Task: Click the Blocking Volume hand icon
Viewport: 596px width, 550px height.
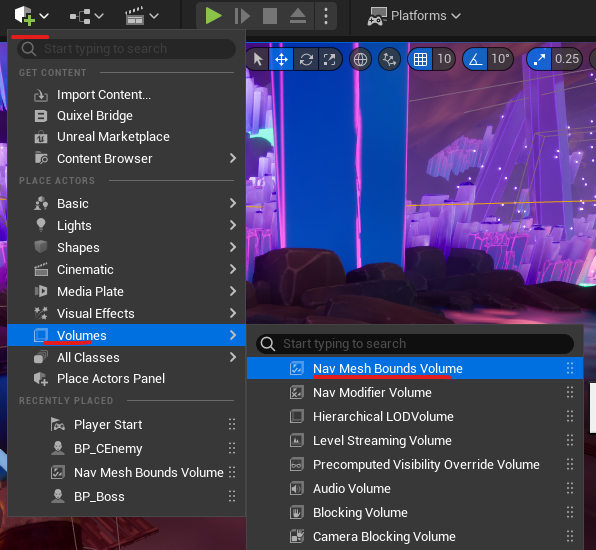Action: 296,512
